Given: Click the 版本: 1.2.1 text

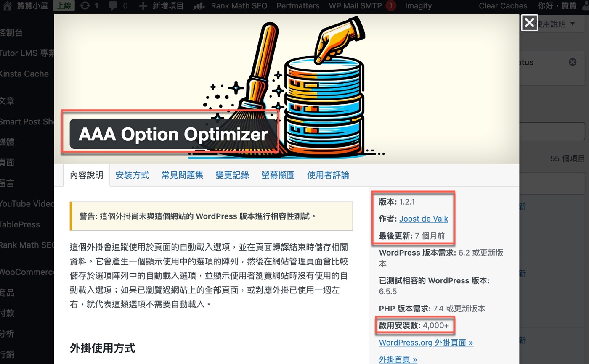Looking at the screenshot, I should pos(397,202).
